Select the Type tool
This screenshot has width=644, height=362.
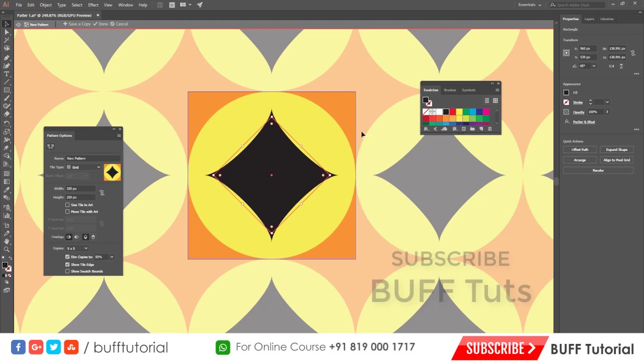point(7,74)
